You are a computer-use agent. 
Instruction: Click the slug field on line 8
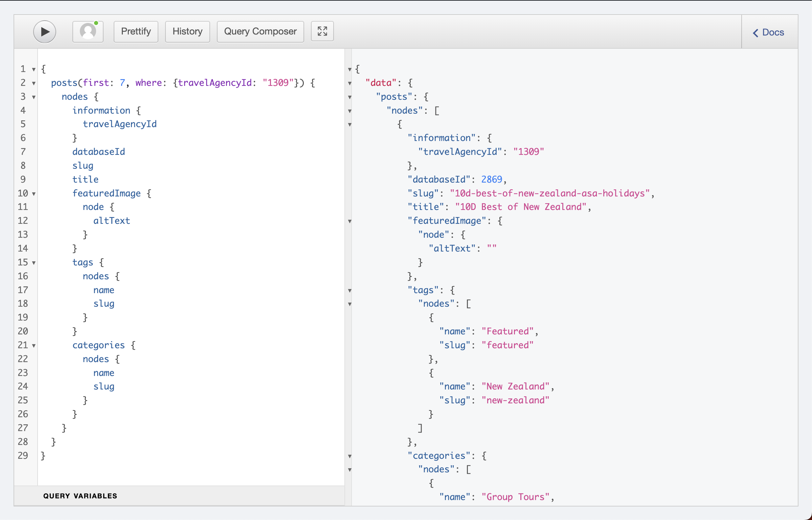(83, 166)
